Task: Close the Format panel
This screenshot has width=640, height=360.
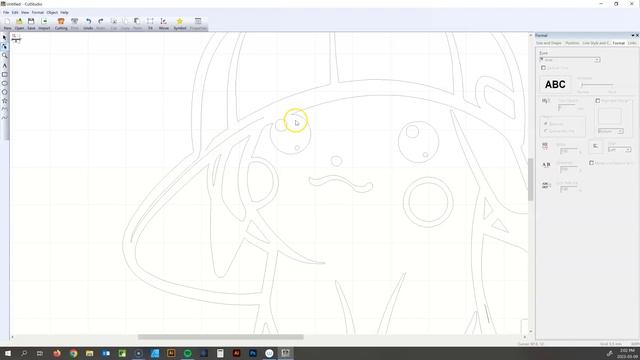Action: [x=637, y=36]
